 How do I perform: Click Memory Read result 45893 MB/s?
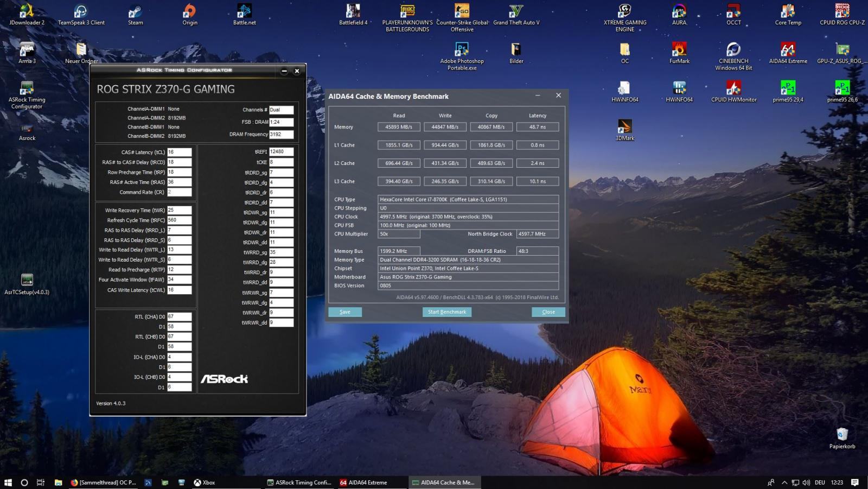pos(399,127)
